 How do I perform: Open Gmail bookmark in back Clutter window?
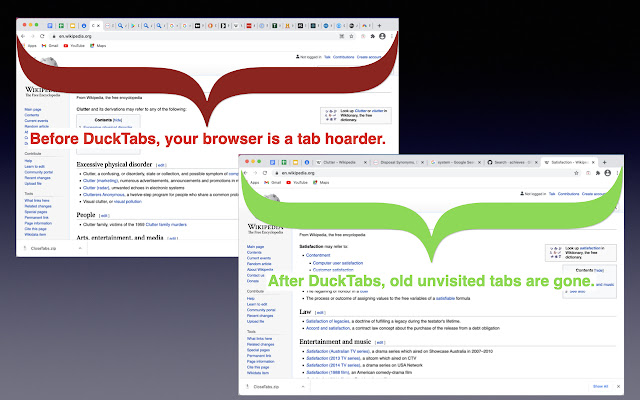coord(50,46)
